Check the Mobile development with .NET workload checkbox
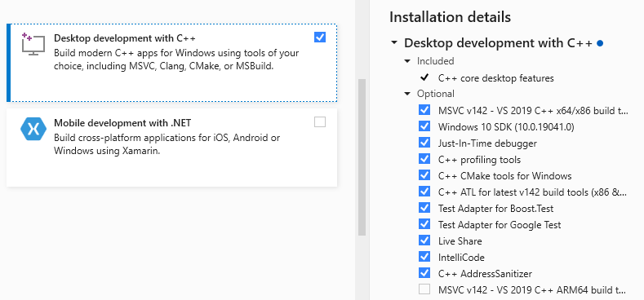This screenshot has width=644, height=300. click(x=319, y=122)
